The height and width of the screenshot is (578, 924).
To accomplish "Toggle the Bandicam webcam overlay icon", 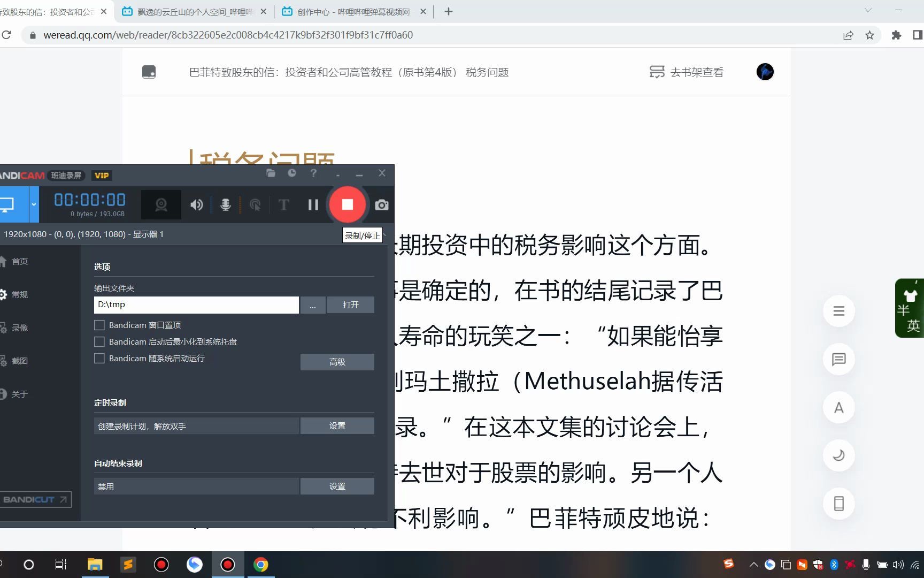I will [161, 204].
